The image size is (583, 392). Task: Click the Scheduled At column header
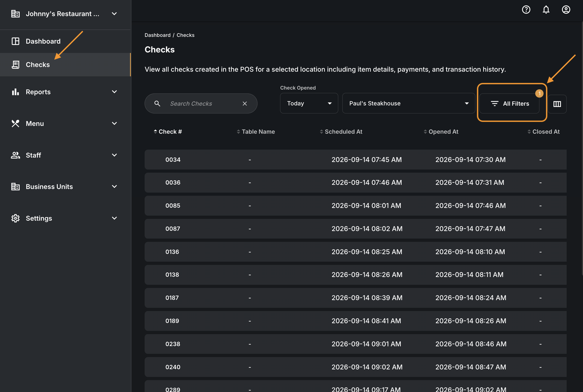click(x=343, y=132)
